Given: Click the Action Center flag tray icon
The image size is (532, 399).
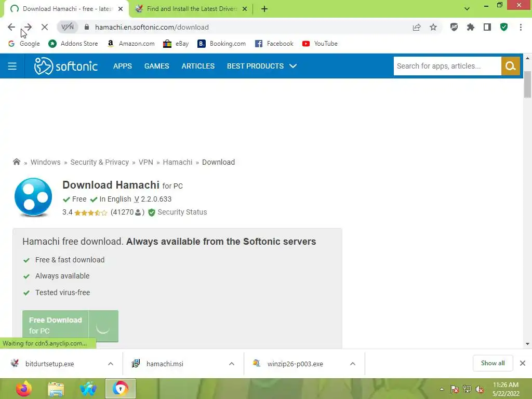Looking at the screenshot, I should pyautogui.click(x=455, y=389).
